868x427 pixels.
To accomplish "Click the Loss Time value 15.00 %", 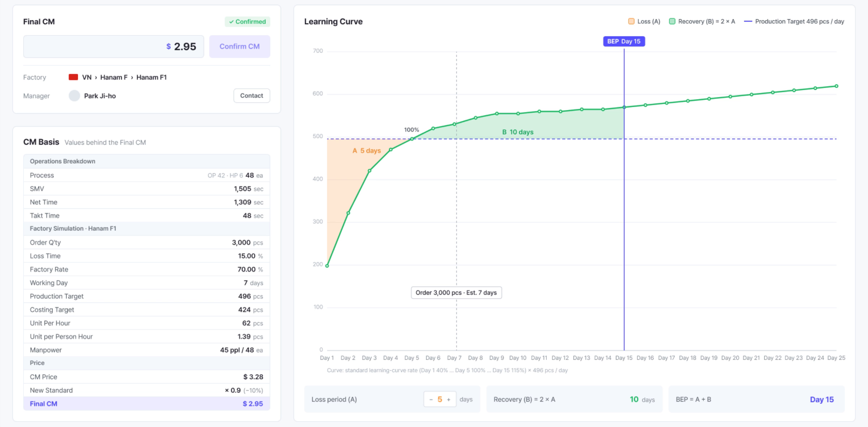I will point(250,256).
